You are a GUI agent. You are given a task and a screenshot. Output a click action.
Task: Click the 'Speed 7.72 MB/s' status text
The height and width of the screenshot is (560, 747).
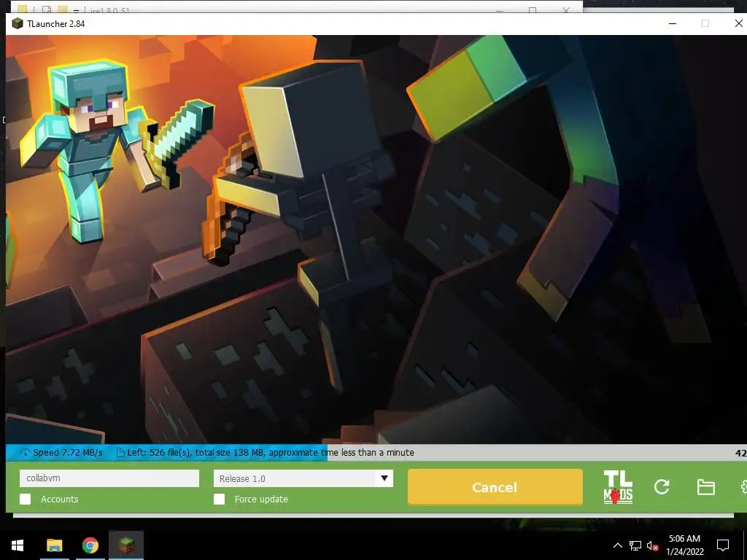(68, 453)
